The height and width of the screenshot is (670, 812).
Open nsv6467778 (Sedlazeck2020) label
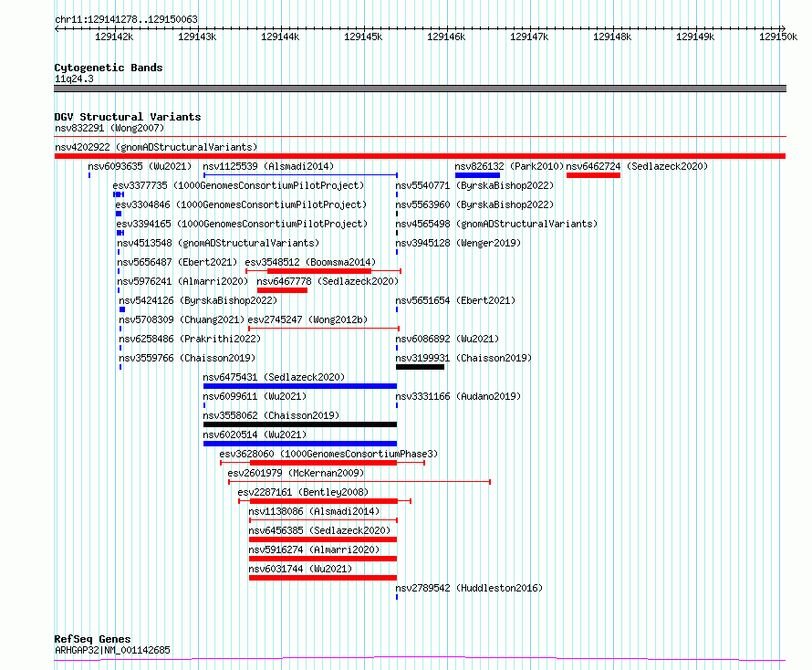click(x=328, y=281)
